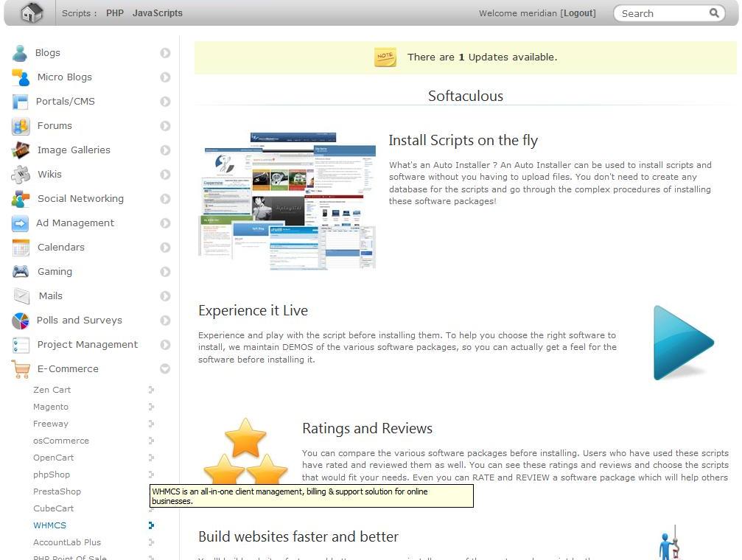Click the Gaming controller icon

point(21,272)
